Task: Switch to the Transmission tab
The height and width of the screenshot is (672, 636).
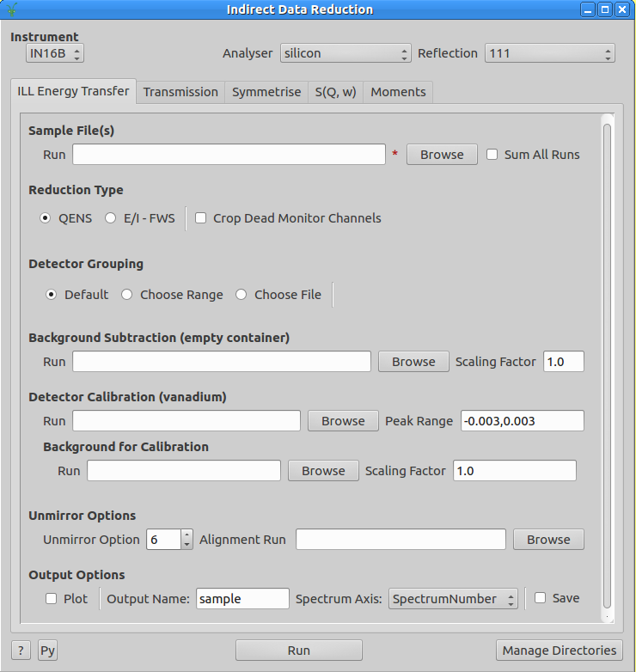Action: pyautogui.click(x=180, y=92)
